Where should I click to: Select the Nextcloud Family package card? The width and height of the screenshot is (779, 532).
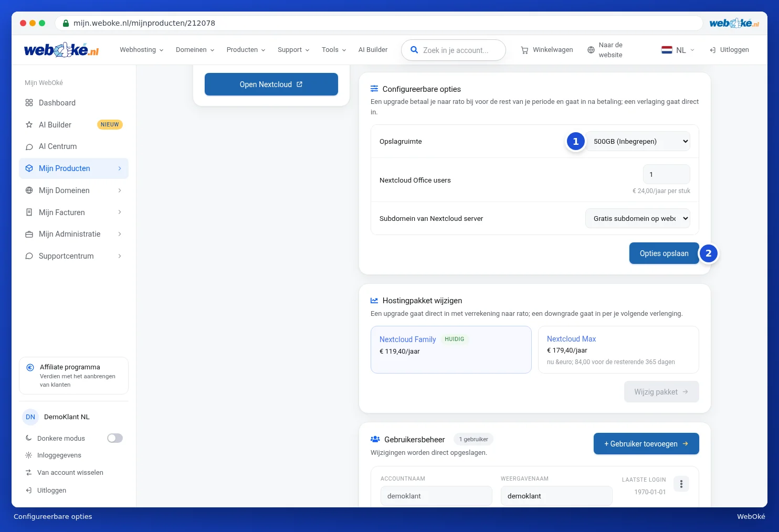[451, 350]
